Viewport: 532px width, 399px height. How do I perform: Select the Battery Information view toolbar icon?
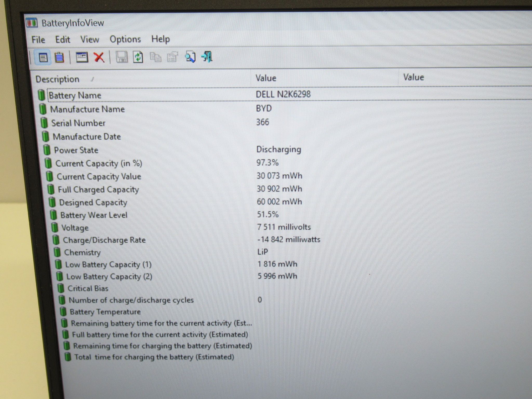point(43,57)
